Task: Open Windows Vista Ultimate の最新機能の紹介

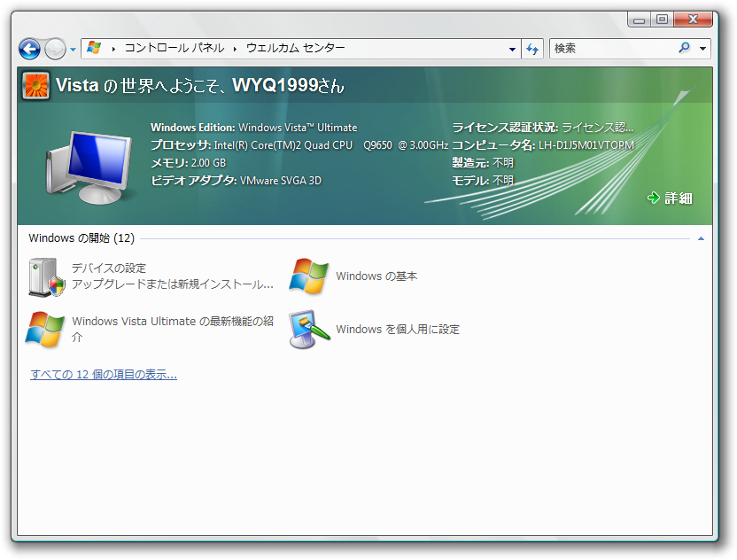Action: coord(173,329)
